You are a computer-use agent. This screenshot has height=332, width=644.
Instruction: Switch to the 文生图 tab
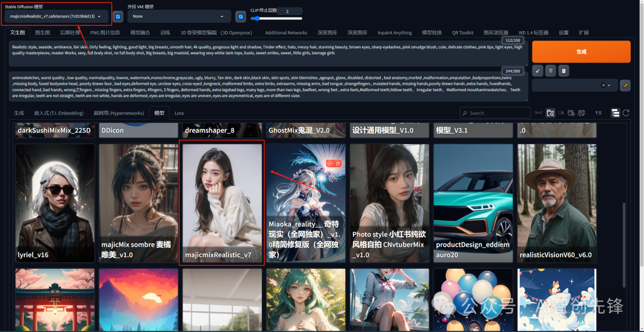18,32
